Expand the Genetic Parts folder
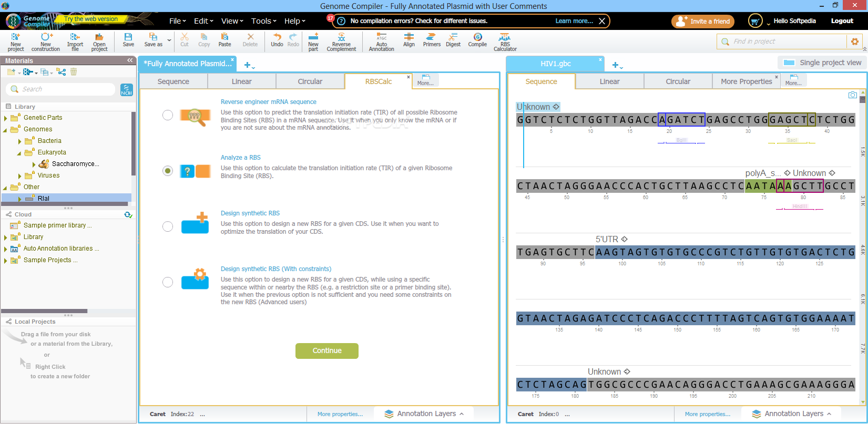 (x=5, y=118)
